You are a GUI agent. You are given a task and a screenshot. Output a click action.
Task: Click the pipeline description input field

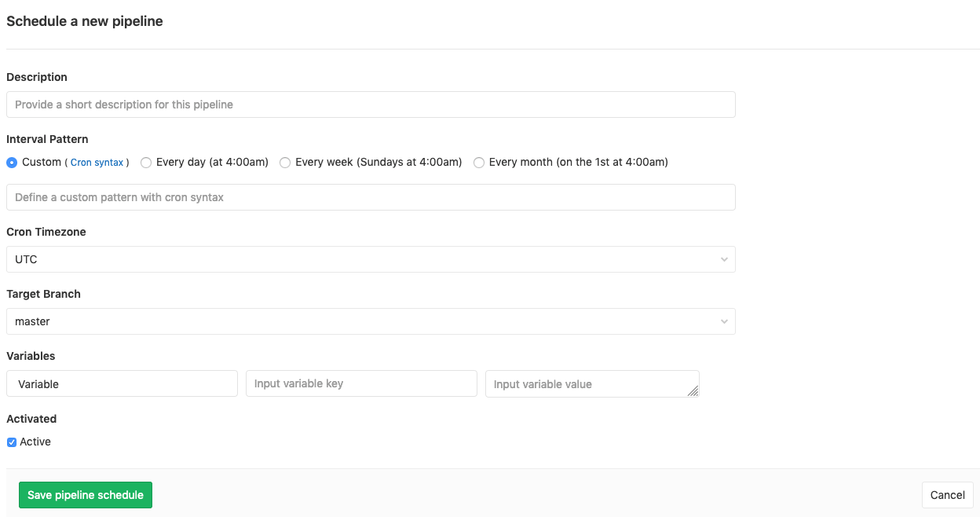coord(369,104)
